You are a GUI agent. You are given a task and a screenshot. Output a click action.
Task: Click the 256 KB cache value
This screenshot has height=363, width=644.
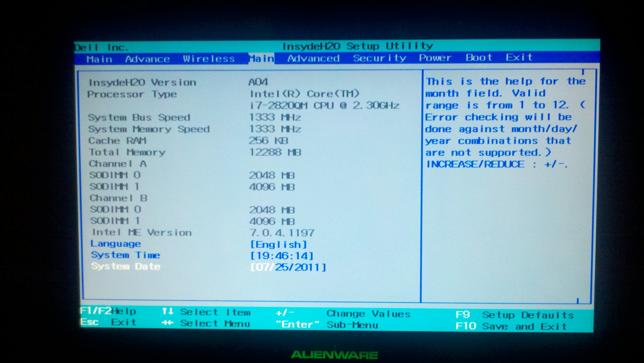(x=269, y=141)
